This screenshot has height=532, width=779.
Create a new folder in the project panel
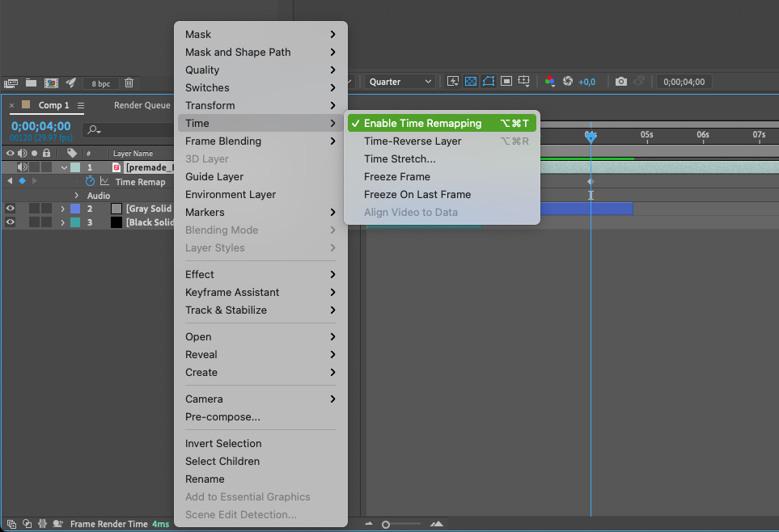(x=31, y=82)
